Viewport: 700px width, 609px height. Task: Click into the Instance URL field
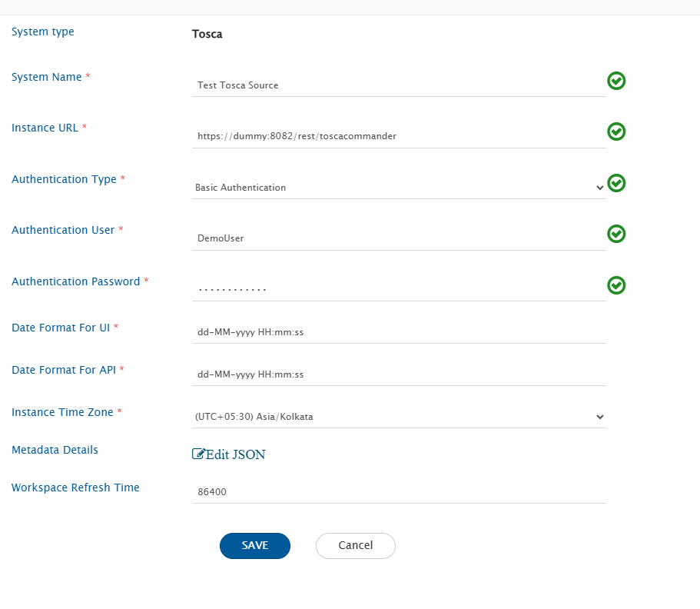click(x=398, y=136)
